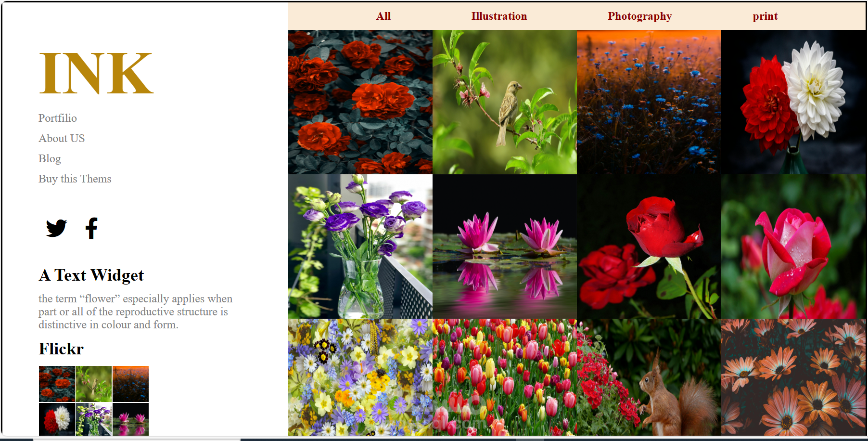Open gallery image of the squirrel
The width and height of the screenshot is (868, 441).
tap(649, 377)
